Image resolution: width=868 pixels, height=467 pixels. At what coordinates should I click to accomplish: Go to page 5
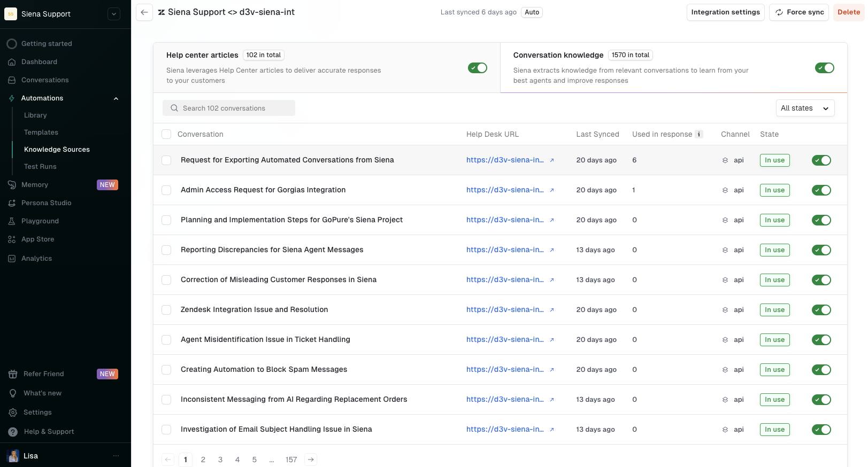255,460
